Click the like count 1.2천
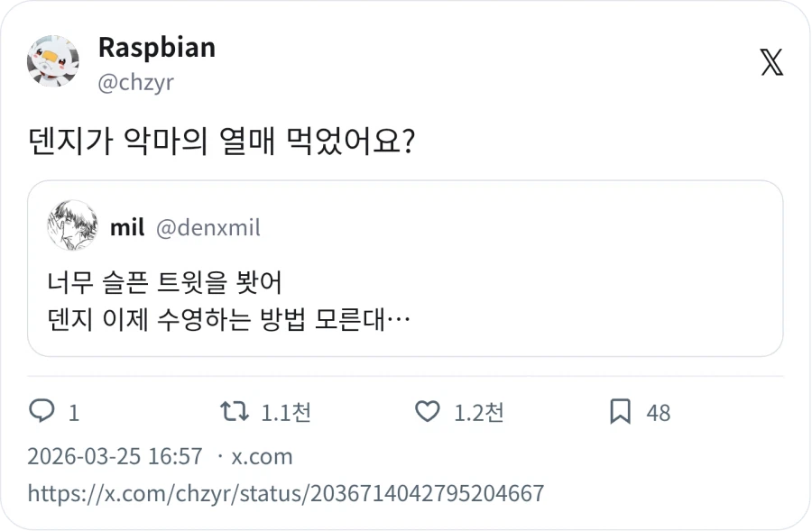 click(478, 413)
